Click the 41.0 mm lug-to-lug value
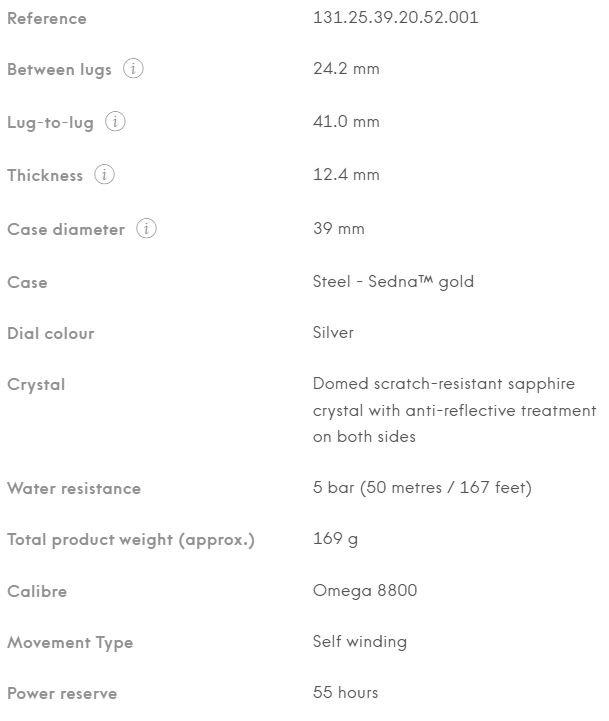Screen dimensions: 609x721 346,122
